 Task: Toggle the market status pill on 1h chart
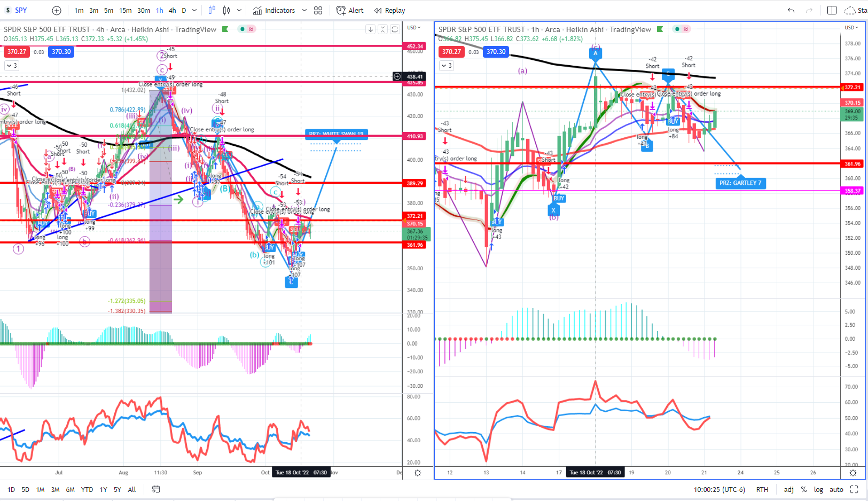[x=682, y=29]
